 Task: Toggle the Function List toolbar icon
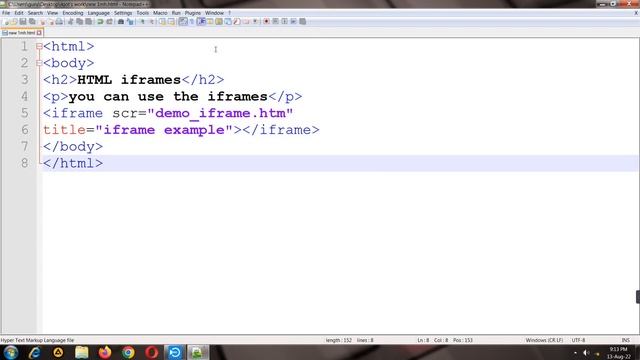[237, 21]
